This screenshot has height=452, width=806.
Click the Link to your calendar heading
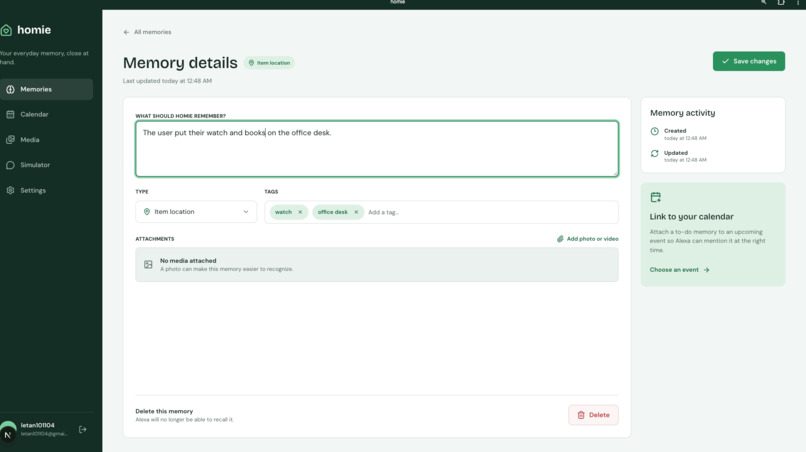click(691, 216)
